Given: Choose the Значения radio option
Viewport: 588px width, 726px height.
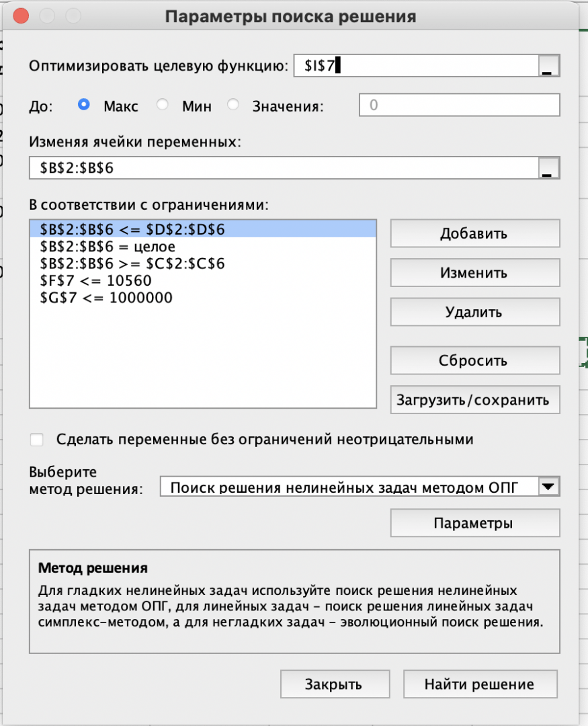Looking at the screenshot, I should (233, 106).
